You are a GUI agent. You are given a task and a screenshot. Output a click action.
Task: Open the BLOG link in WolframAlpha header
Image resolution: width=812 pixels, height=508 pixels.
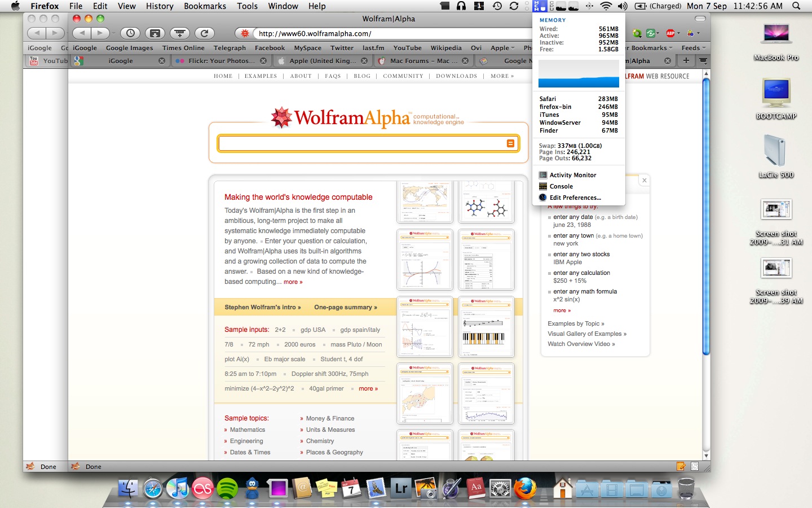point(362,76)
